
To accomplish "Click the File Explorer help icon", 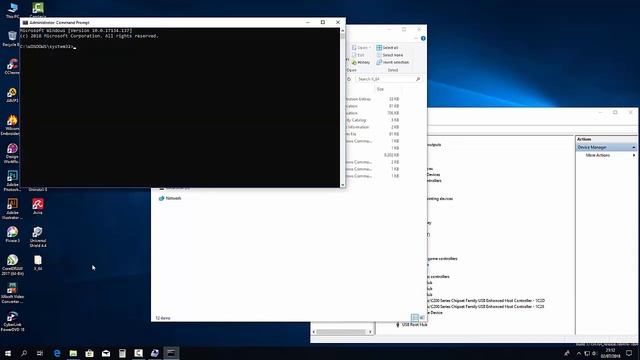I will [423, 38].
